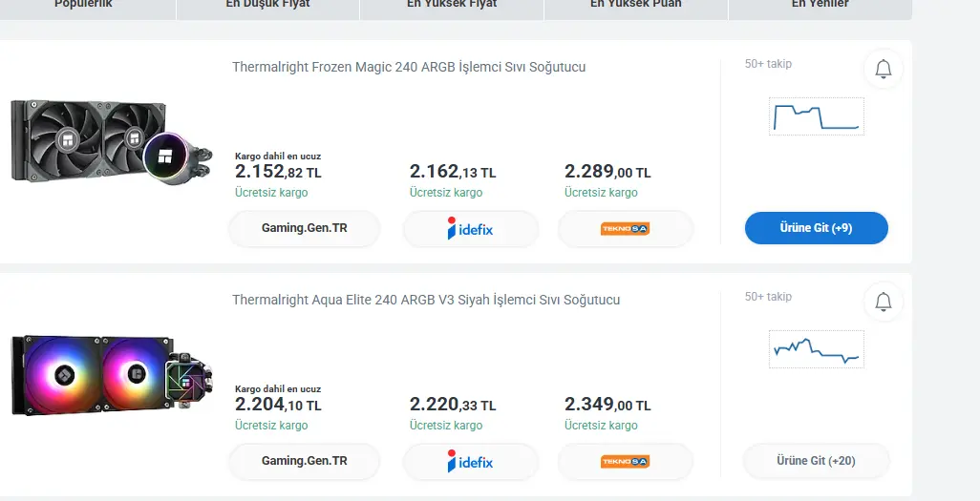Screen dimensions: 980x501
Task: Click 'Ücretsiz kargo' under 2.220,33 TL
Action: pyautogui.click(x=446, y=426)
